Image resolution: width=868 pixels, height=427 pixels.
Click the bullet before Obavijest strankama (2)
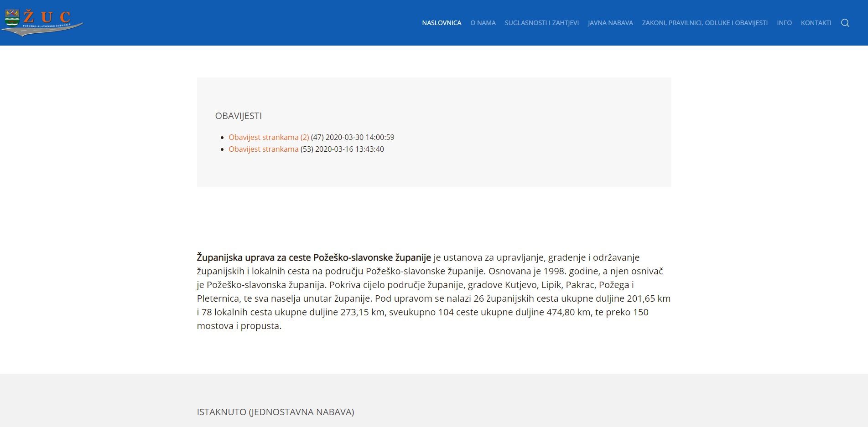[223, 137]
